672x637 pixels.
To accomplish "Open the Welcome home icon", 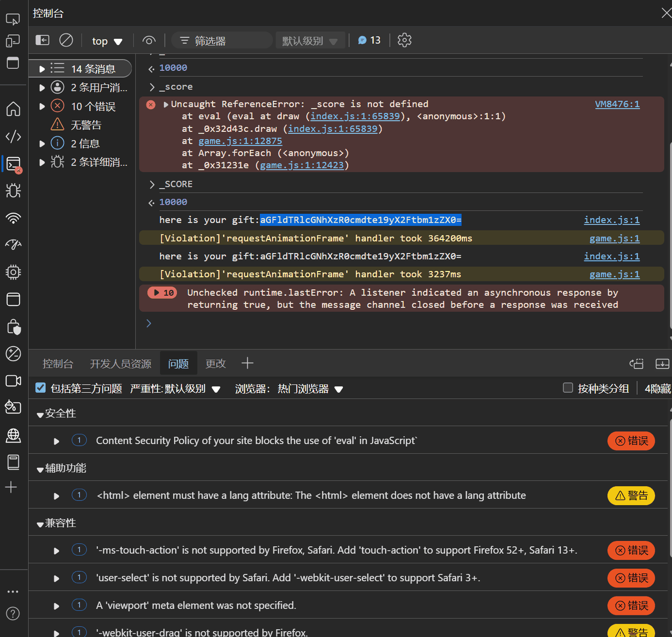I will click(x=13, y=109).
